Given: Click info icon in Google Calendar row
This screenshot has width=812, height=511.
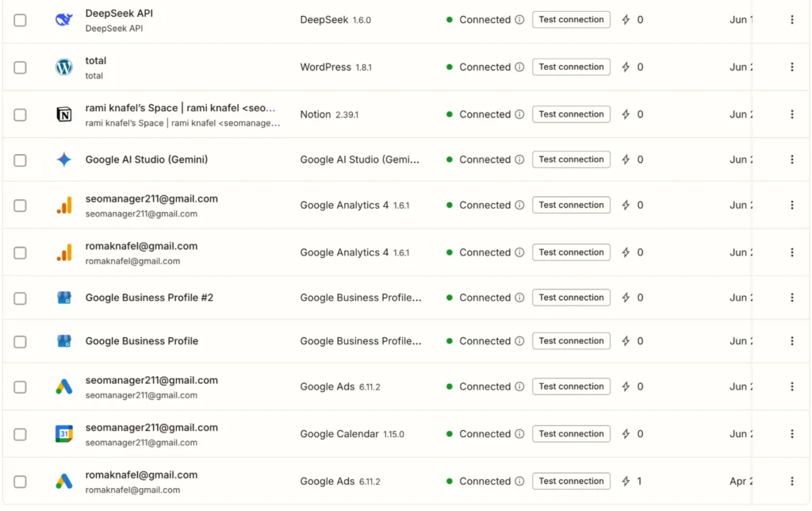Looking at the screenshot, I should (x=519, y=434).
